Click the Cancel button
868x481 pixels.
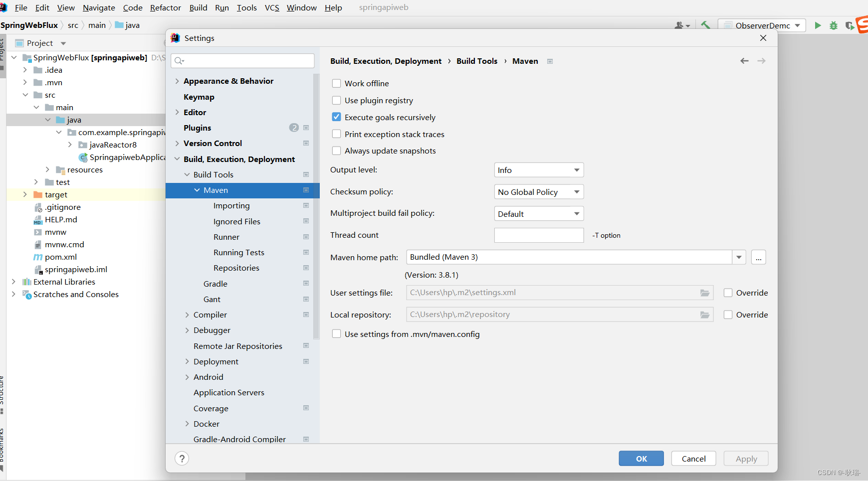click(694, 459)
